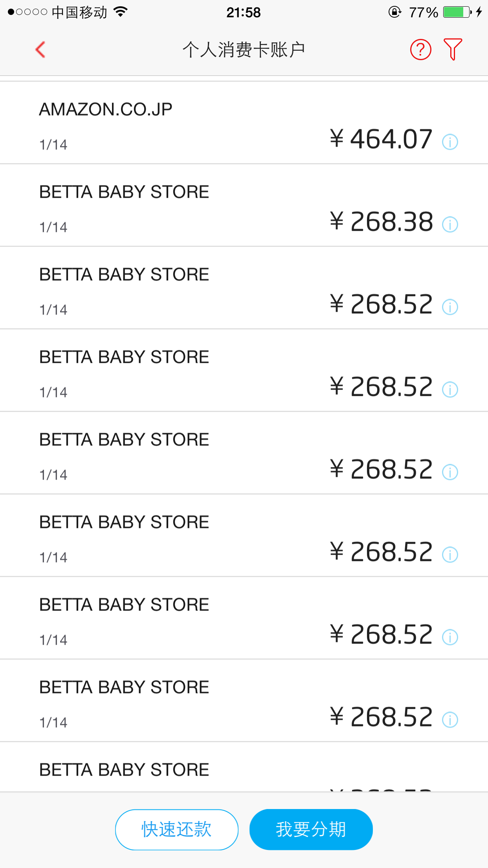Tap info icon of first ¥268.52 entry

coord(450,307)
